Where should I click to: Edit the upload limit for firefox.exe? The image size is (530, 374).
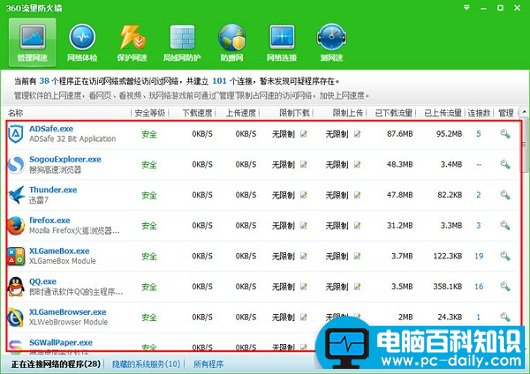point(357,226)
